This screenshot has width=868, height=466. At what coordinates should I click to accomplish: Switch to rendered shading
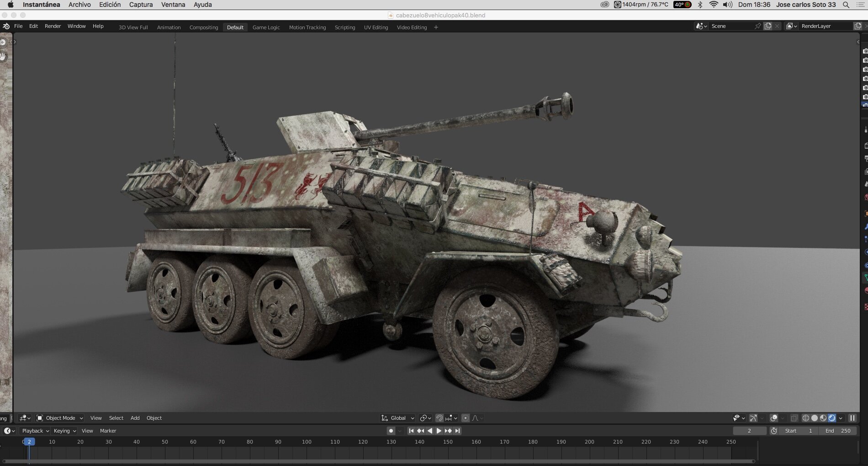coord(832,418)
